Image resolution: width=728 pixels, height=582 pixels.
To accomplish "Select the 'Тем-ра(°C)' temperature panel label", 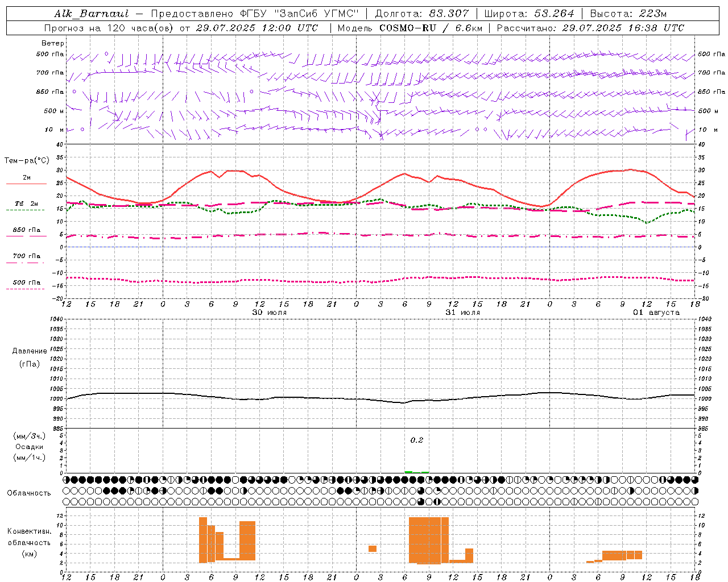I will pyautogui.click(x=27, y=161).
